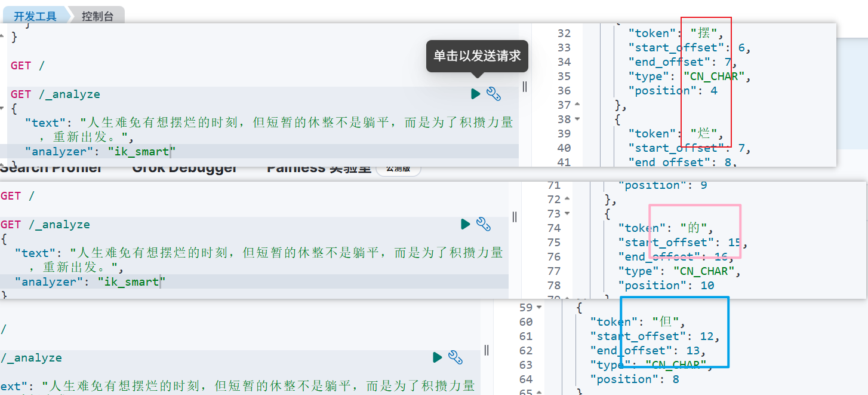Grab bottom panel editor divider handle
868x395 pixels.
tap(487, 350)
